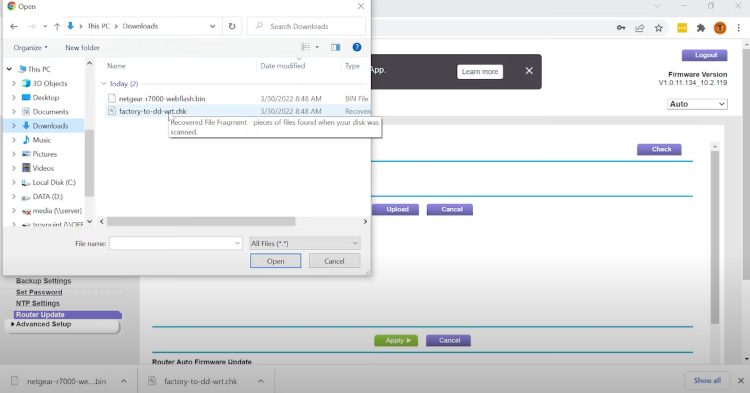Open NTP Settings link

coord(38,304)
